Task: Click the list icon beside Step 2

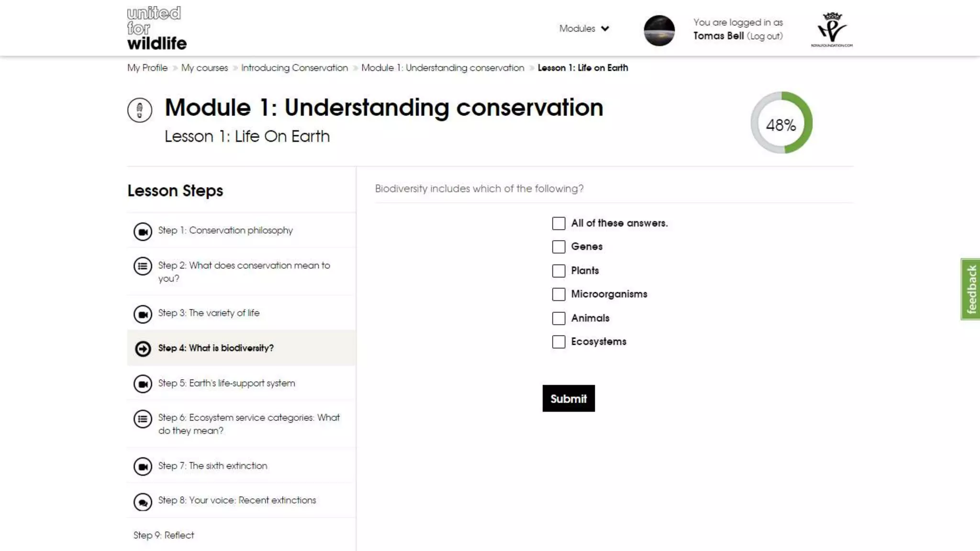Action: (143, 266)
